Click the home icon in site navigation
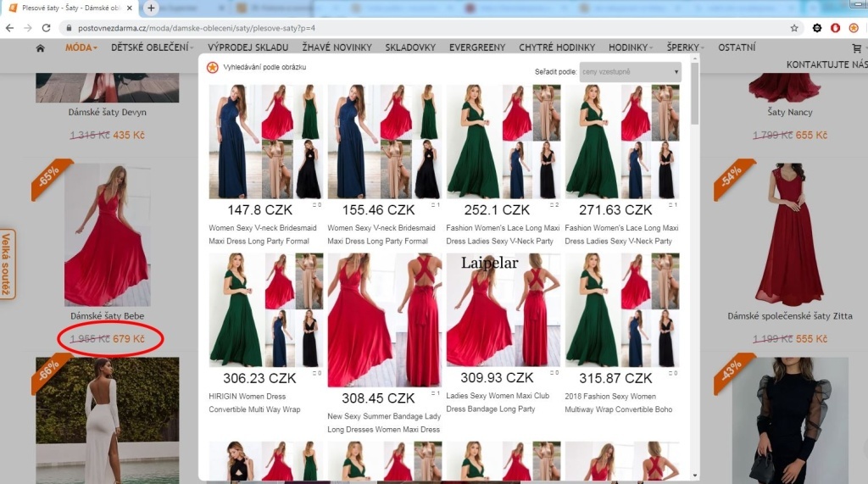 pos(40,48)
